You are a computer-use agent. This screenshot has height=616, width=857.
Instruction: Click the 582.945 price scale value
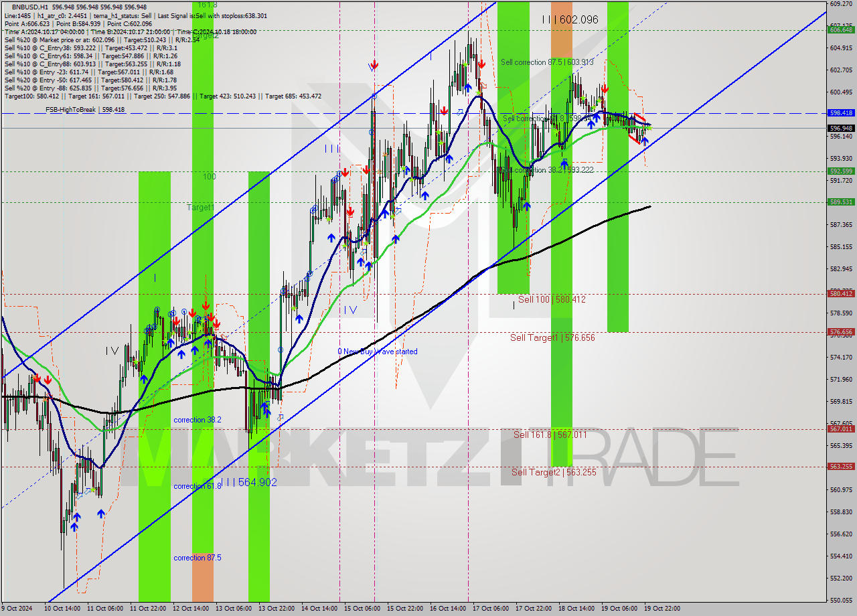841,268
